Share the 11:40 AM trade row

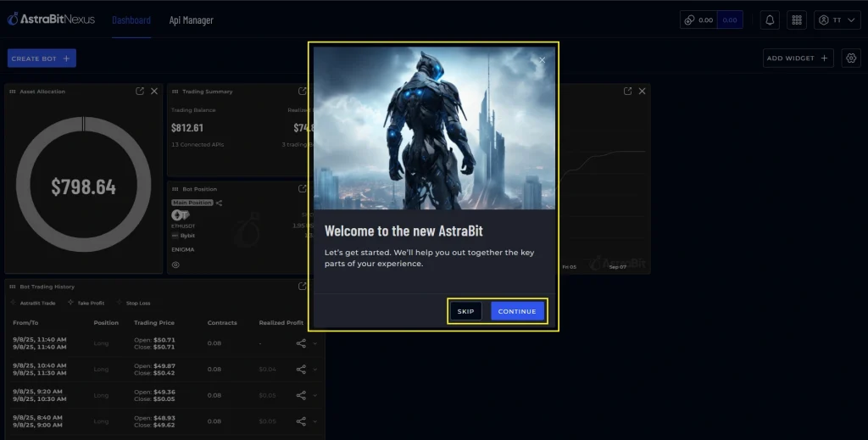pos(301,343)
